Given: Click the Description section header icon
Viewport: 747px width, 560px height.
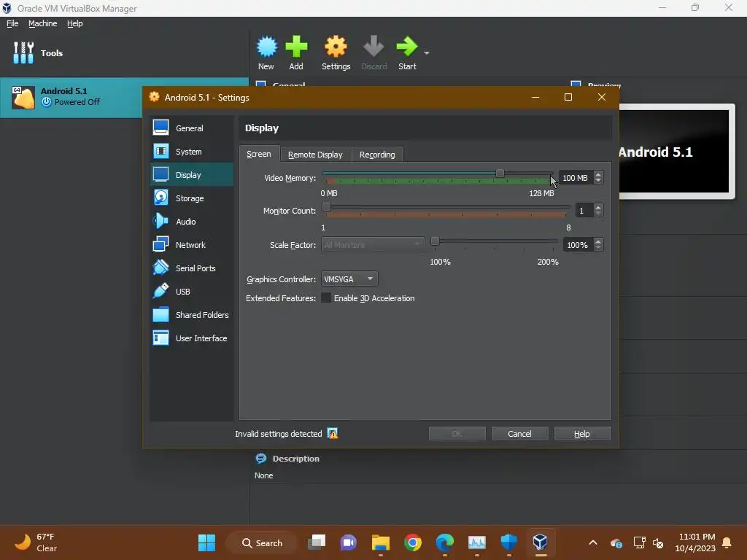Looking at the screenshot, I should click(x=261, y=459).
